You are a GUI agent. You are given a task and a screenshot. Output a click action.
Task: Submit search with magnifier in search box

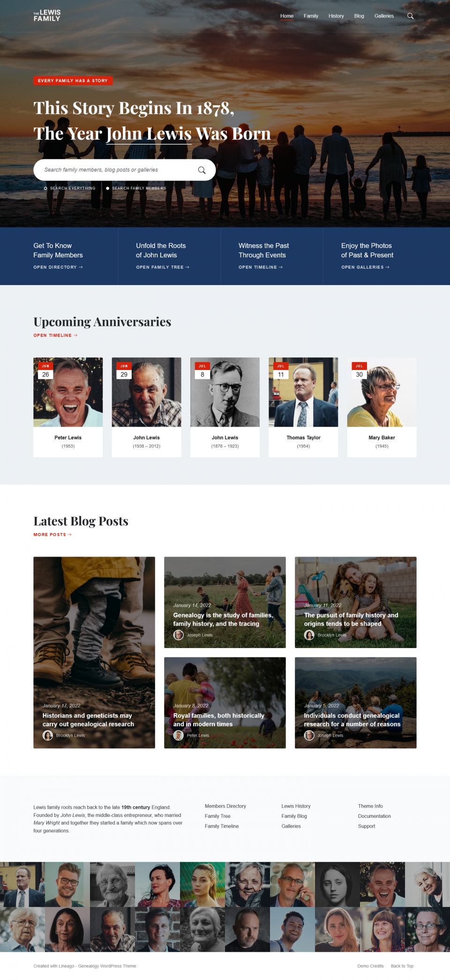pyautogui.click(x=202, y=170)
